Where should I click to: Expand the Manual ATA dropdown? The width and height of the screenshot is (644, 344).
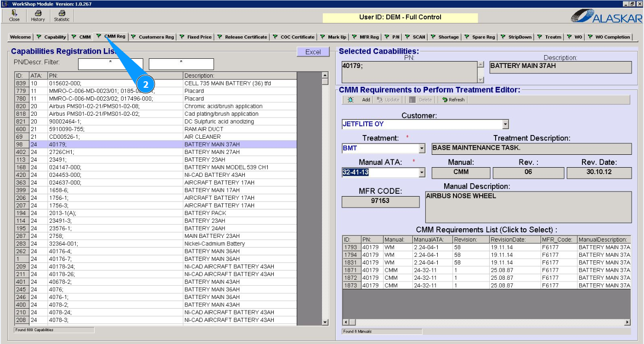pos(422,173)
